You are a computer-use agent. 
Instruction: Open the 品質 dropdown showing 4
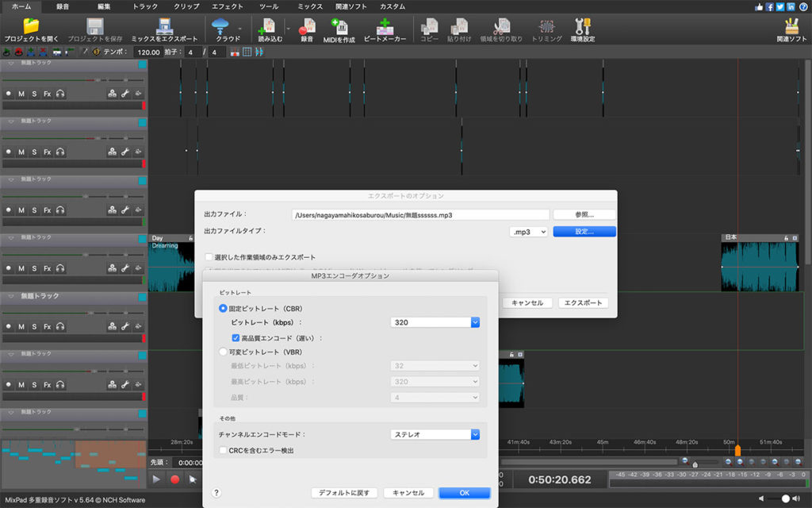coord(435,398)
